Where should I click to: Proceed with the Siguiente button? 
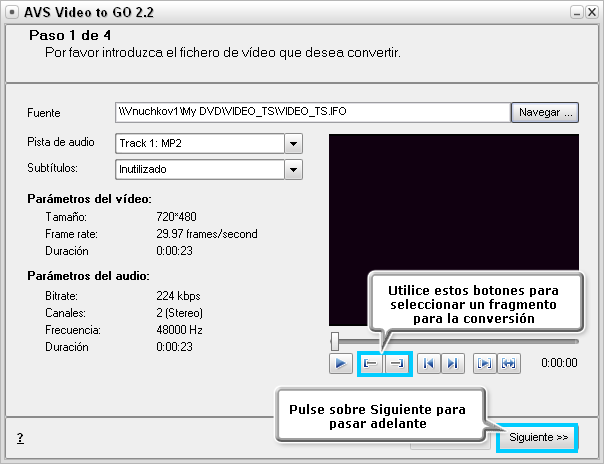click(538, 438)
